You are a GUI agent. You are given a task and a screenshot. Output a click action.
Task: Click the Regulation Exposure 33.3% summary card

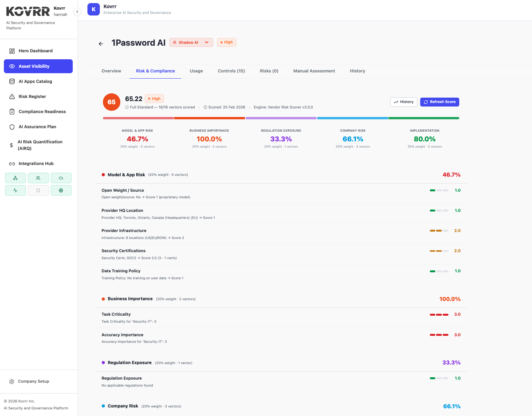[x=281, y=139]
